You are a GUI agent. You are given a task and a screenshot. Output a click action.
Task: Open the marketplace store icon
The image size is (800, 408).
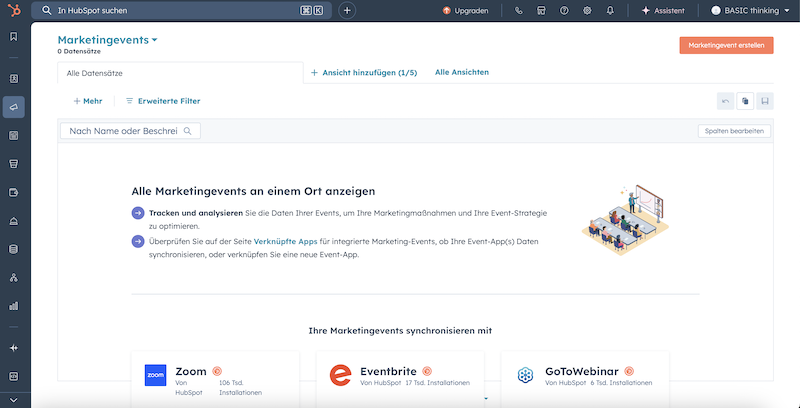(541, 10)
